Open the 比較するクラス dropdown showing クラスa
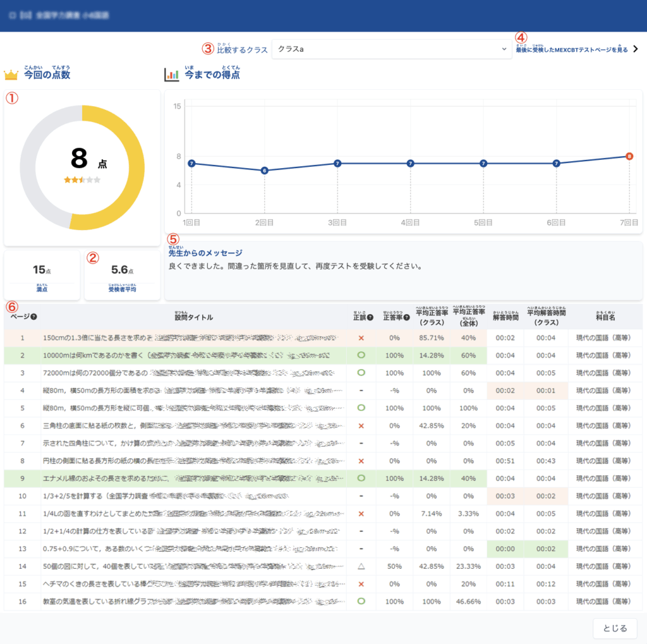This screenshot has height=644, width=647. coord(391,49)
